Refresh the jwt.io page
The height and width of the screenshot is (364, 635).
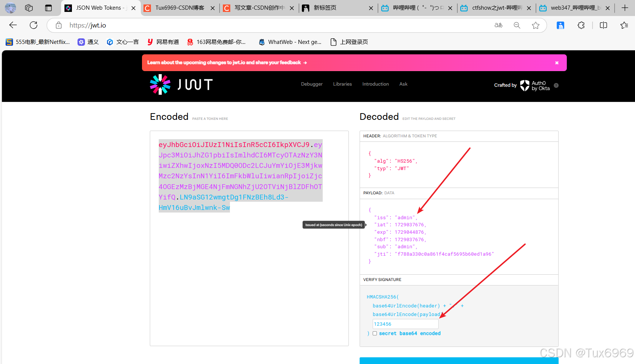tap(34, 25)
